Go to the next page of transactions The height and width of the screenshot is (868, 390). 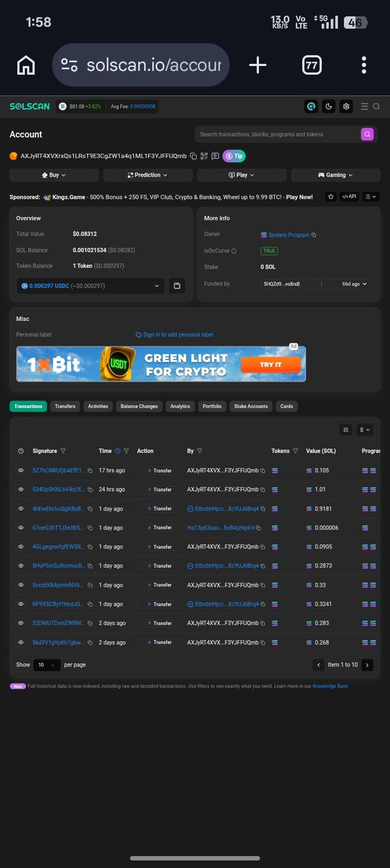click(368, 665)
